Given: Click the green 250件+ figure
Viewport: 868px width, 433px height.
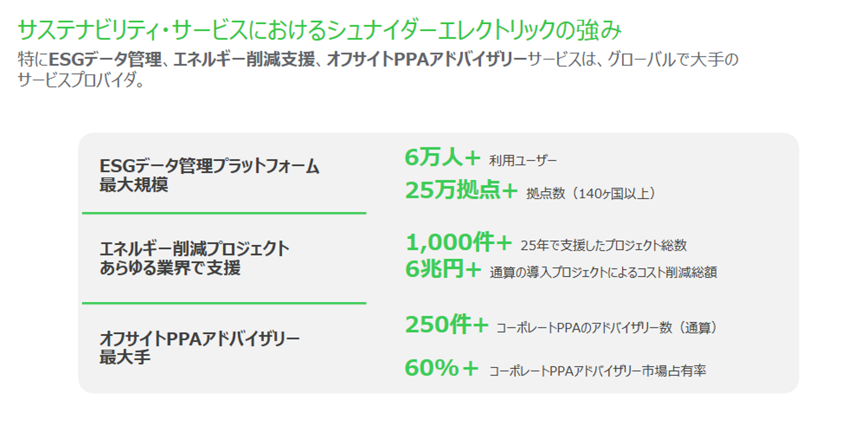Looking at the screenshot, I should click(x=446, y=325).
